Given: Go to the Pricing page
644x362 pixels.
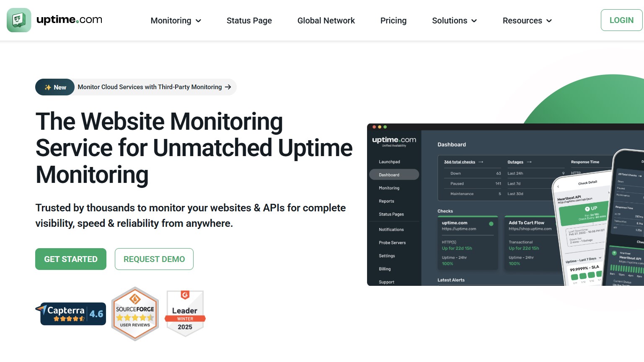Looking at the screenshot, I should (x=393, y=21).
